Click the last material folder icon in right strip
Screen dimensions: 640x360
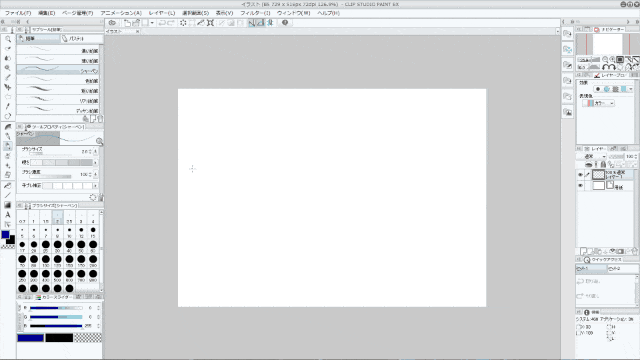(567, 112)
